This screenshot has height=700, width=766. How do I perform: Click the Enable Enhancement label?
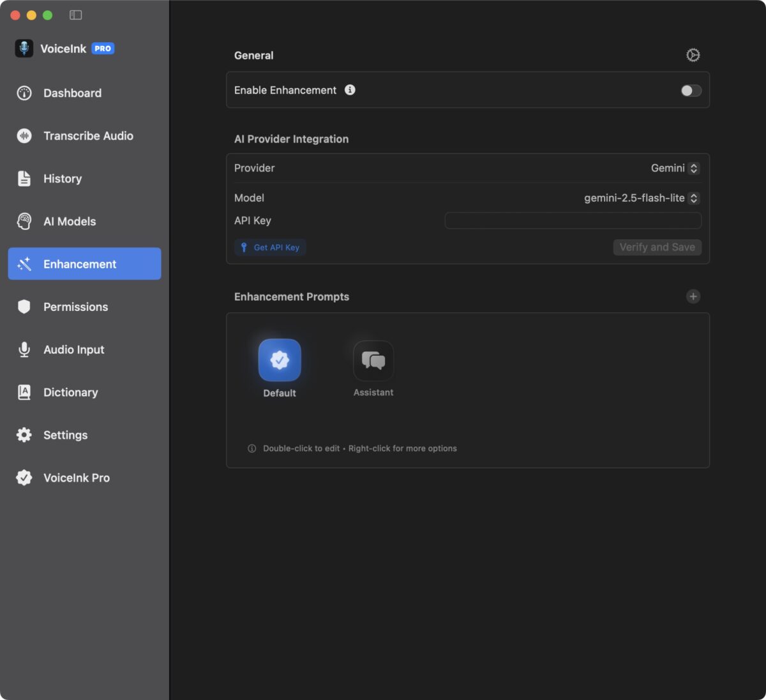click(285, 90)
